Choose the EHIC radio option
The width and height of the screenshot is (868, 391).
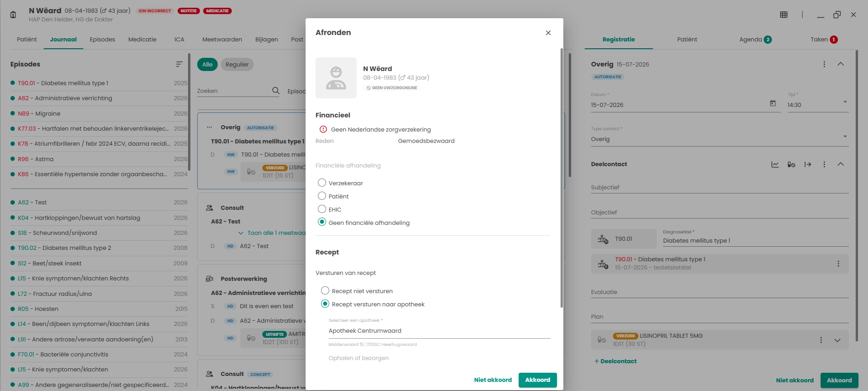(x=322, y=209)
